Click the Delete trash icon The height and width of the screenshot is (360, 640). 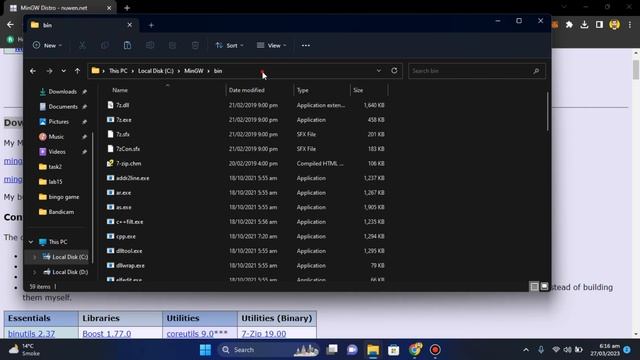coord(195,45)
